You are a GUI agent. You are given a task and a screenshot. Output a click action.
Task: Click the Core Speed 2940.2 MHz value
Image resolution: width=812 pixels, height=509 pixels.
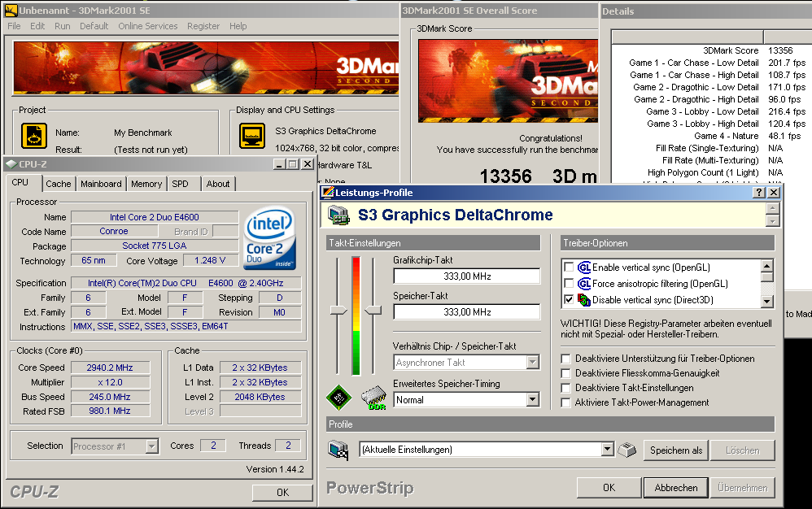(x=110, y=368)
